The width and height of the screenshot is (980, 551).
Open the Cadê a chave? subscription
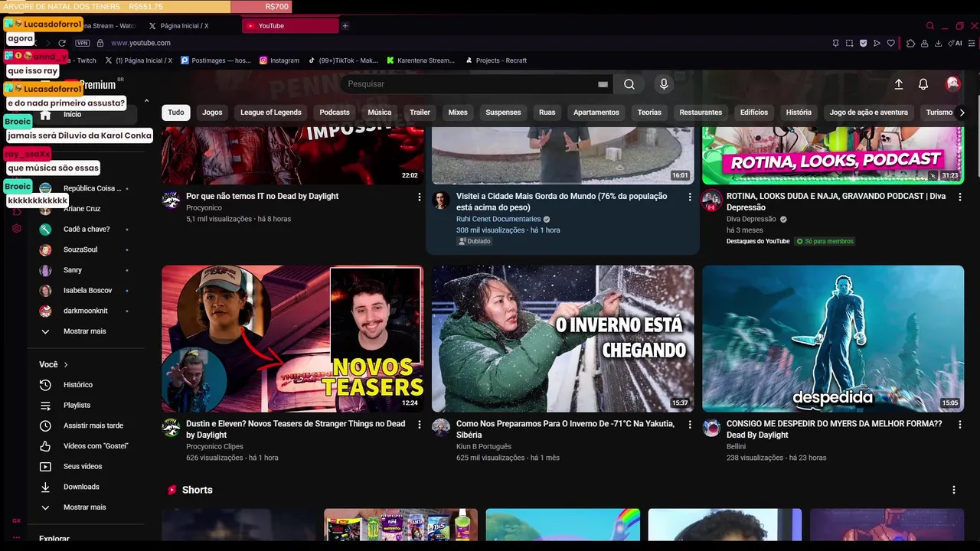click(x=86, y=230)
